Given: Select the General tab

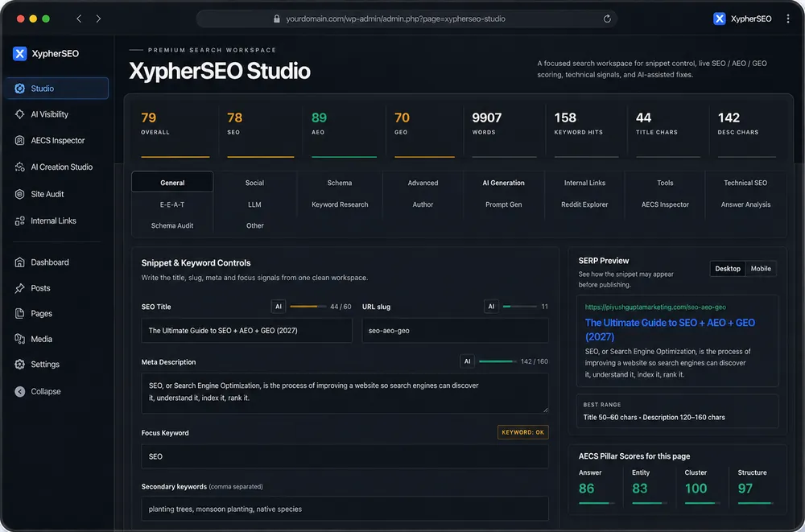Looking at the screenshot, I should point(172,183).
